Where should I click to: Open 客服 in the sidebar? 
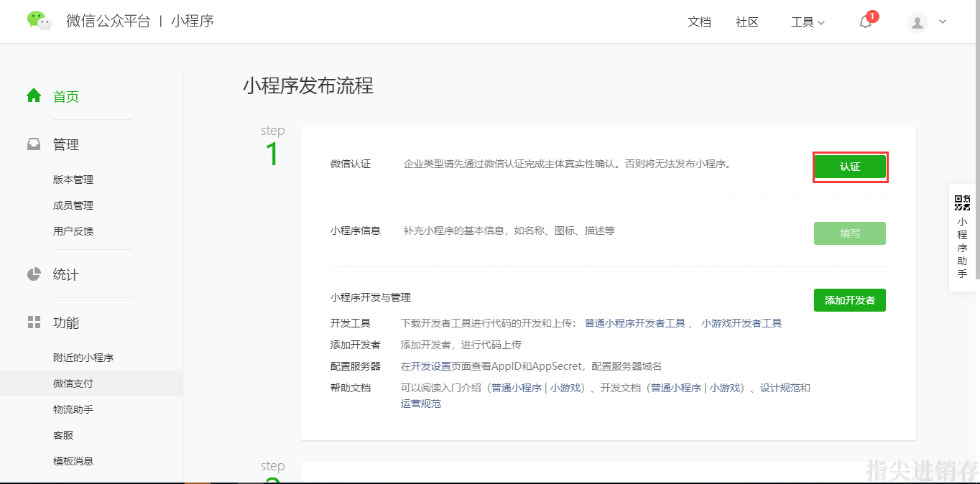click(x=63, y=435)
